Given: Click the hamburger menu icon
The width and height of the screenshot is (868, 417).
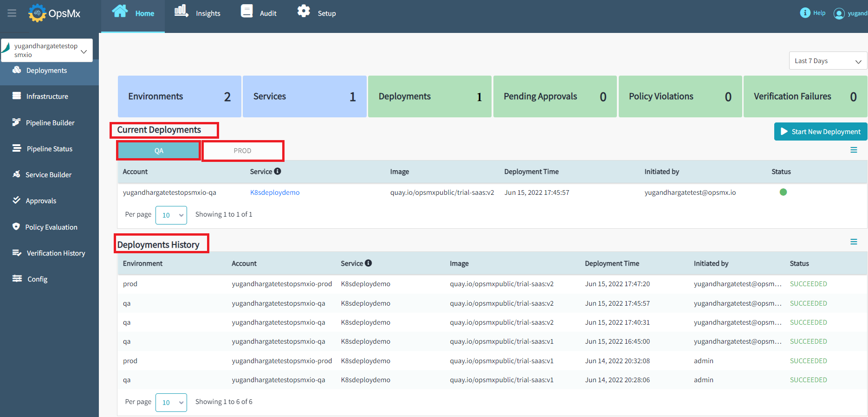Looking at the screenshot, I should (x=12, y=13).
